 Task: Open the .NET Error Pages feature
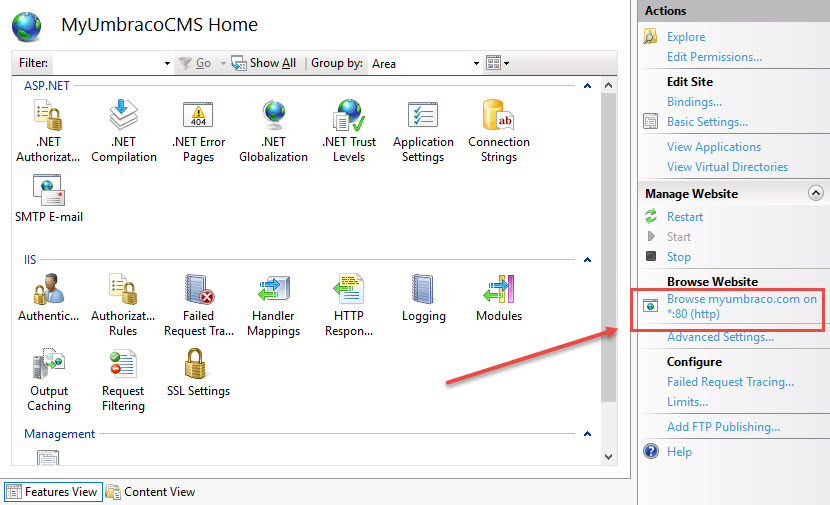click(x=198, y=130)
